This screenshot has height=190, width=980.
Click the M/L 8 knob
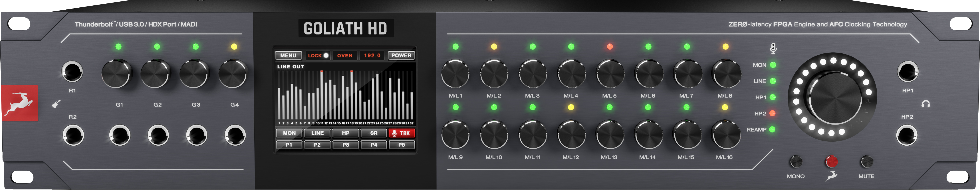tap(727, 73)
